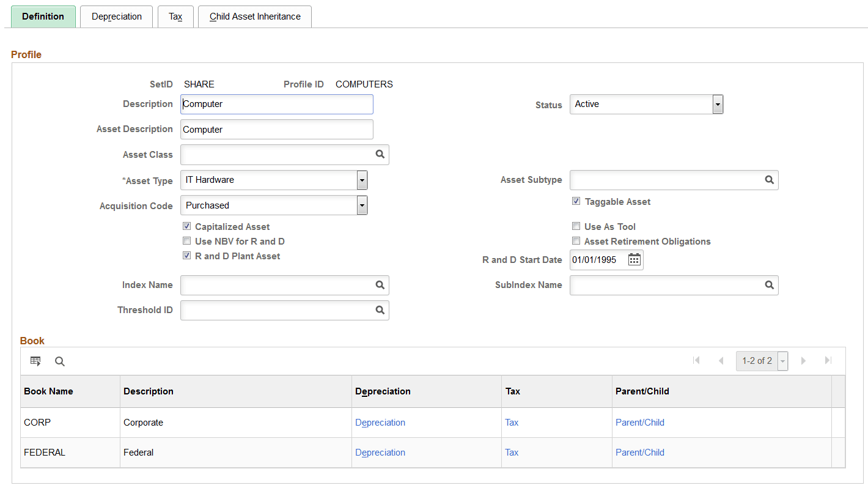Open the Tax link for the CORP book
Viewport: 868px width, 488px height.
(x=512, y=422)
